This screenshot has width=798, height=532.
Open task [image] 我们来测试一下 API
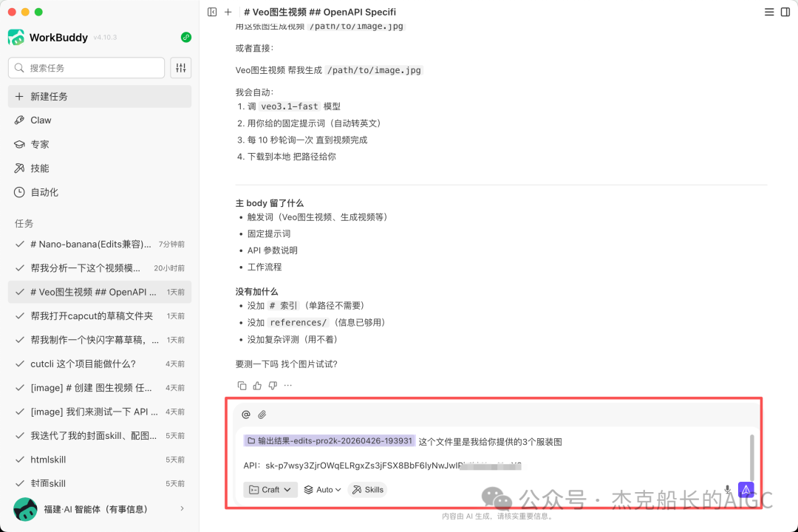click(100, 412)
